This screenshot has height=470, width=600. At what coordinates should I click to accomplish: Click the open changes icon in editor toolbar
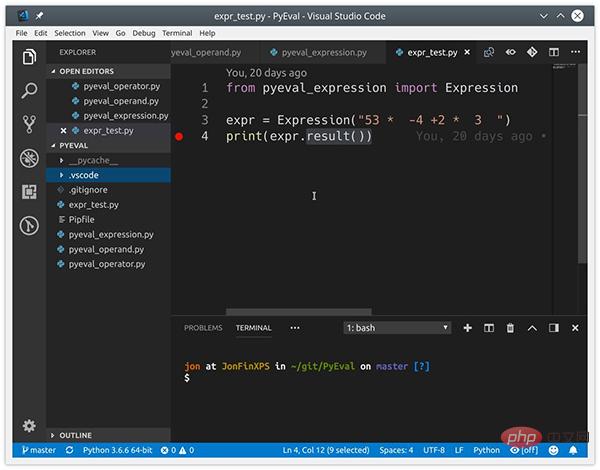[x=489, y=52]
